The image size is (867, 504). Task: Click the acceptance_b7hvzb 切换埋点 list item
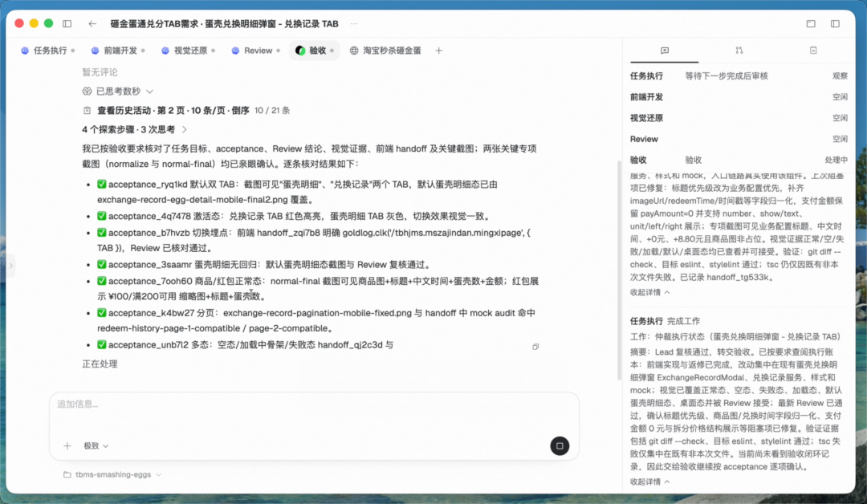point(314,241)
